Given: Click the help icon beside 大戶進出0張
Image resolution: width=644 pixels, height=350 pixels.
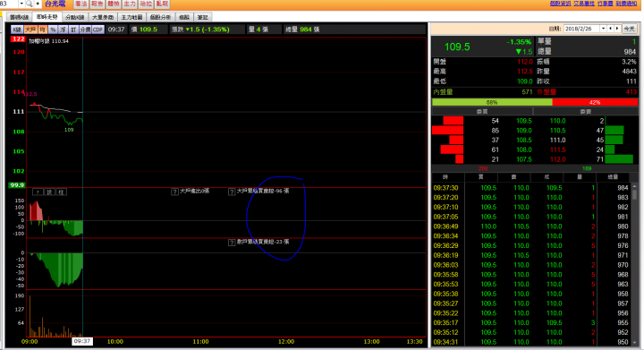Looking at the screenshot, I should (x=174, y=192).
